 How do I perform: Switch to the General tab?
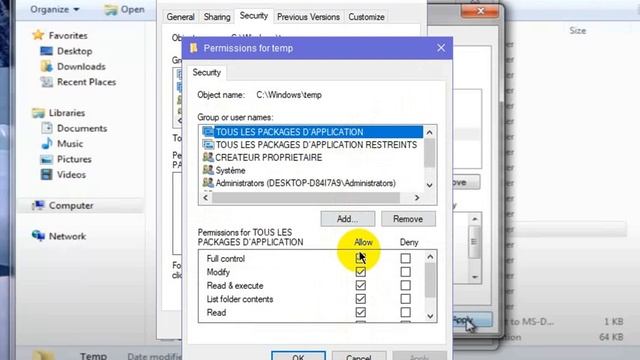(180, 17)
